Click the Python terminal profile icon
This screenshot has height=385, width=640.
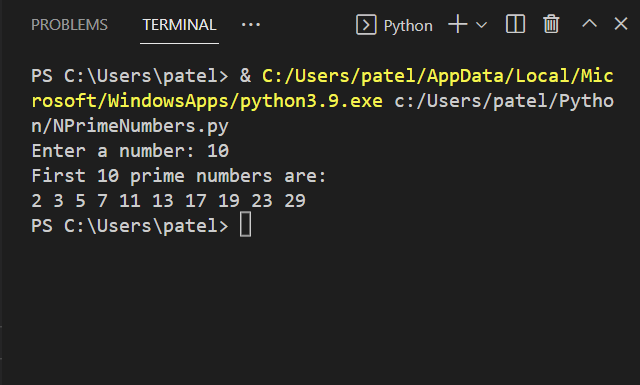366,25
